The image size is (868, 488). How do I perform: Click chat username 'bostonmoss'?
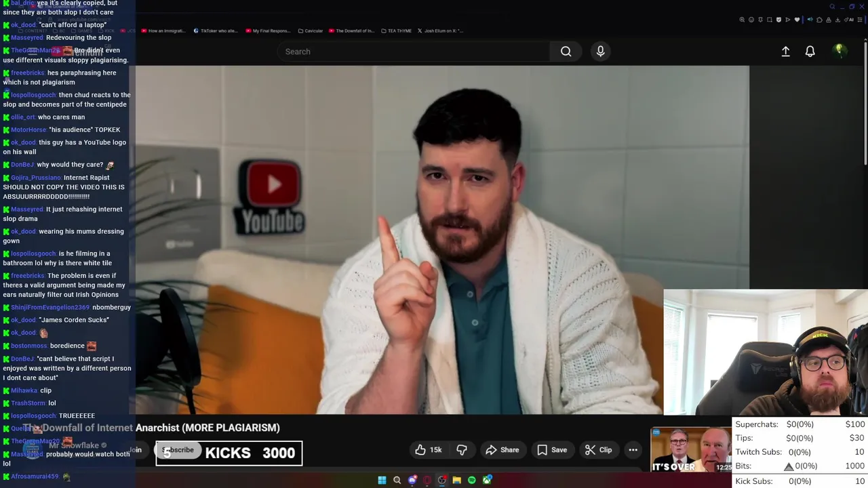29,346
